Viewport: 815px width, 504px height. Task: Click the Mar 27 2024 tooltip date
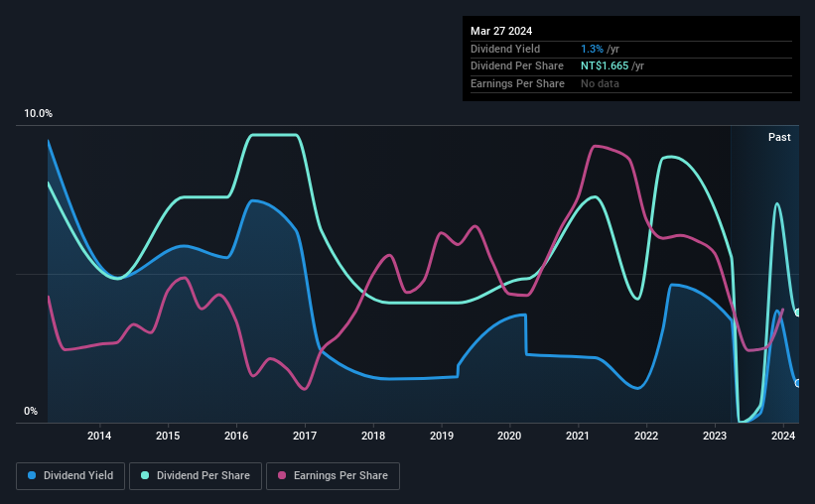click(x=501, y=31)
